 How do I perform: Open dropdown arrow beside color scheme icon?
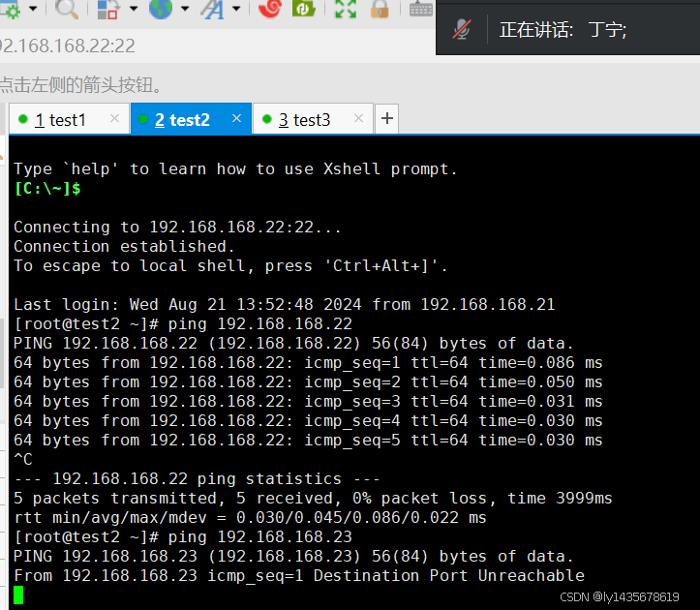pyautogui.click(x=132, y=10)
